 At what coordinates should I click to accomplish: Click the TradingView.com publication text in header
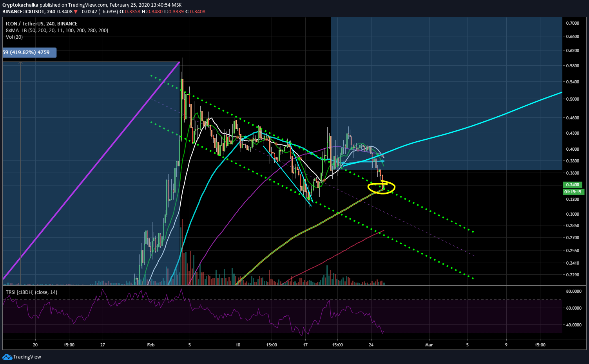88,5
